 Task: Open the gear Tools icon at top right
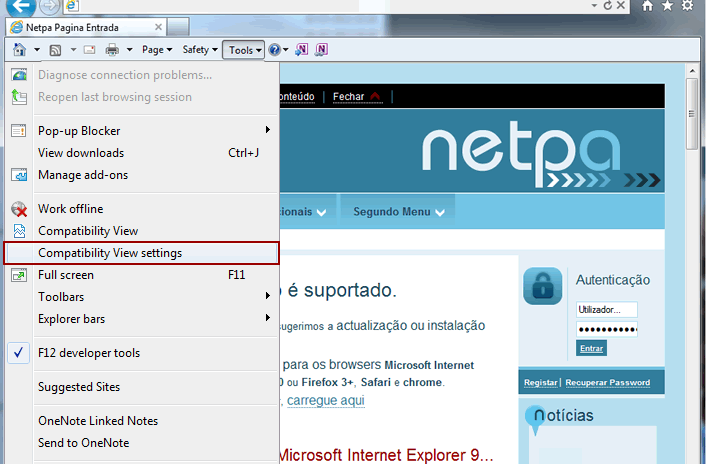(687, 5)
